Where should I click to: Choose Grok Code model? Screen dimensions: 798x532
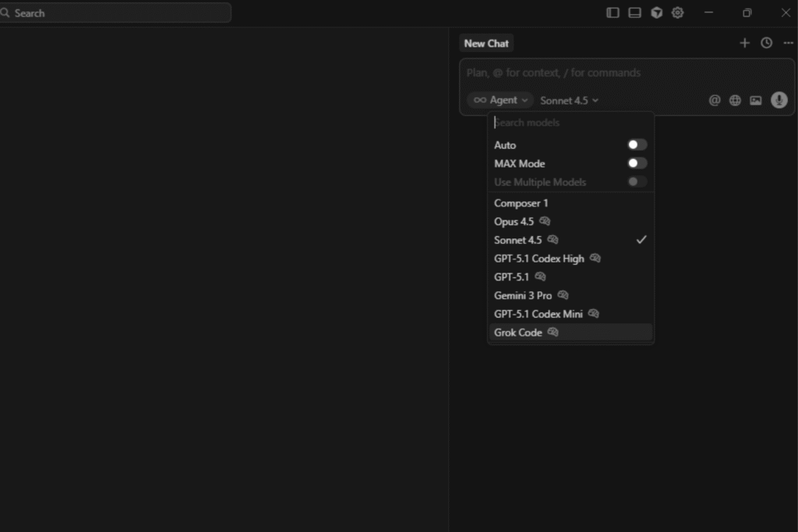click(517, 332)
